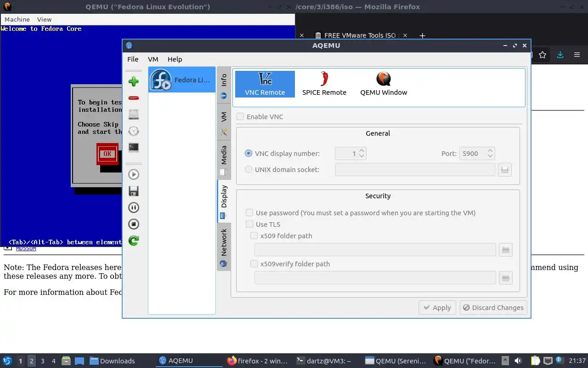This screenshot has width=588, height=368.
Task: Toggle Use TLS checkbox
Action: click(x=249, y=224)
